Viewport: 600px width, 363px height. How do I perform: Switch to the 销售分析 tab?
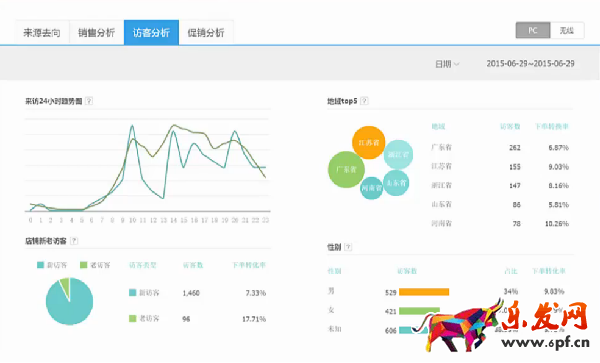click(96, 33)
